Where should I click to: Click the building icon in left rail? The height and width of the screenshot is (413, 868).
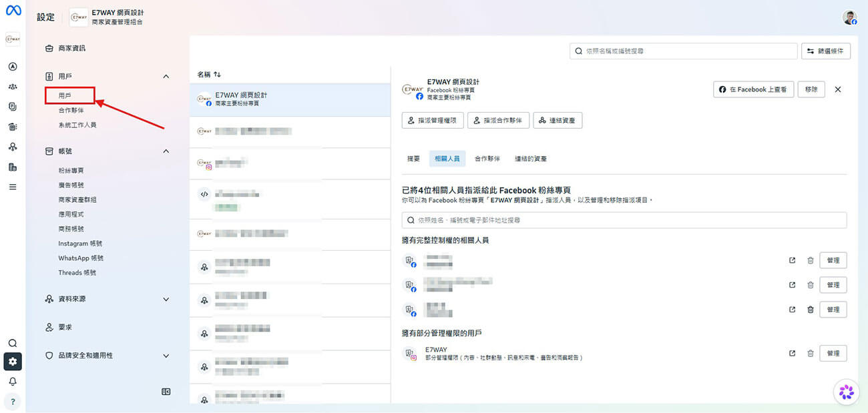pos(13,167)
